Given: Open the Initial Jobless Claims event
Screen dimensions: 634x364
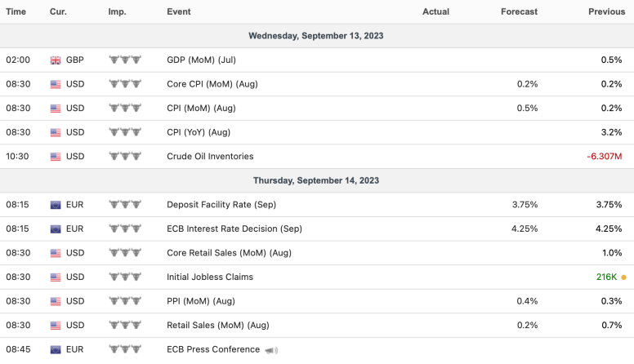Looking at the screenshot, I should point(209,277).
